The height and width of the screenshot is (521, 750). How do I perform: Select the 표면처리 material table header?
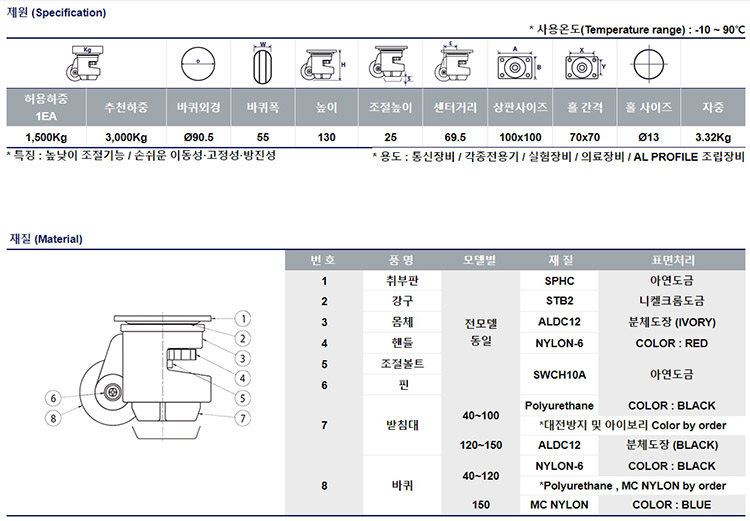pos(672,260)
